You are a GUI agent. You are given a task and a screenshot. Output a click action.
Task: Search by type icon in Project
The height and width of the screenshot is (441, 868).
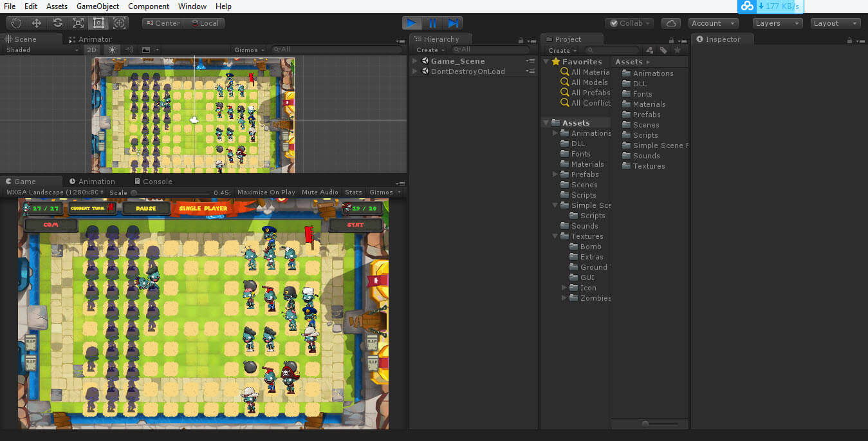click(650, 50)
